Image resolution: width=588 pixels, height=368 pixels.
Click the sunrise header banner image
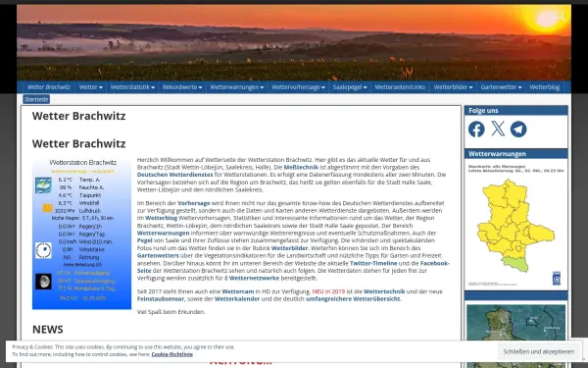coord(294,42)
